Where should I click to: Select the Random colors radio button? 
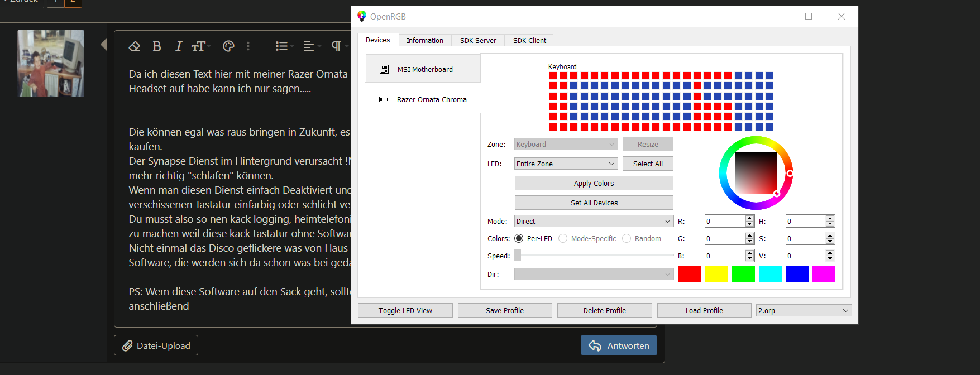click(627, 238)
